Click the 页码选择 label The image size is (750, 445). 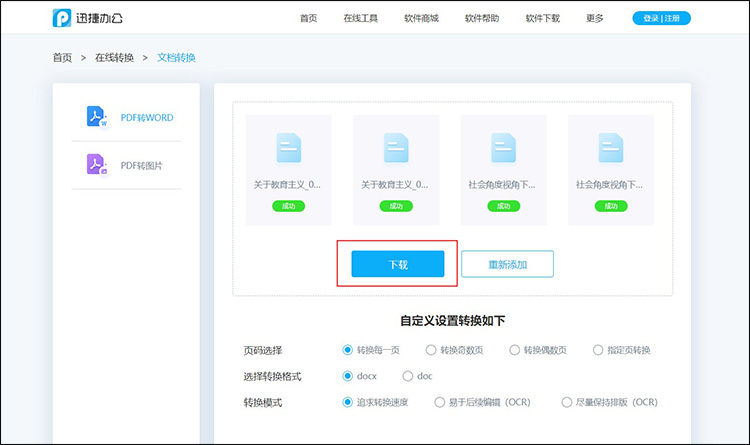[263, 350]
